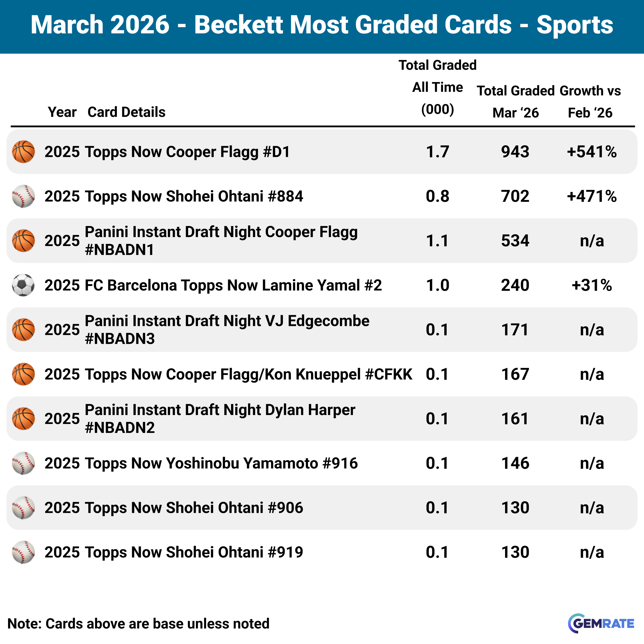Click the basketball icon beside VJ Edgecombe #NBADN3
Image resolution: width=644 pixels, height=644 pixels.
click(x=23, y=330)
